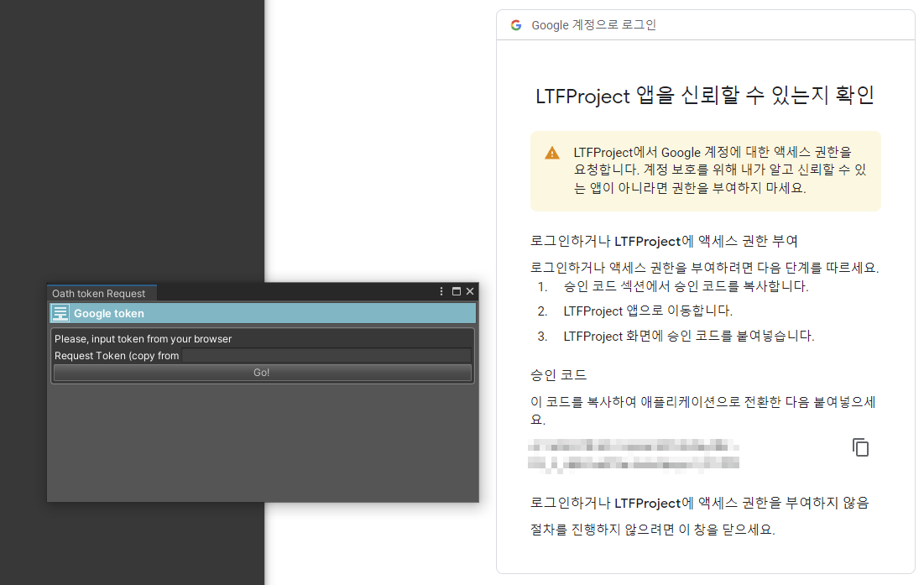This screenshot has height=585, width=924.
Task: Click the Google token header icon
Action: tap(60, 313)
